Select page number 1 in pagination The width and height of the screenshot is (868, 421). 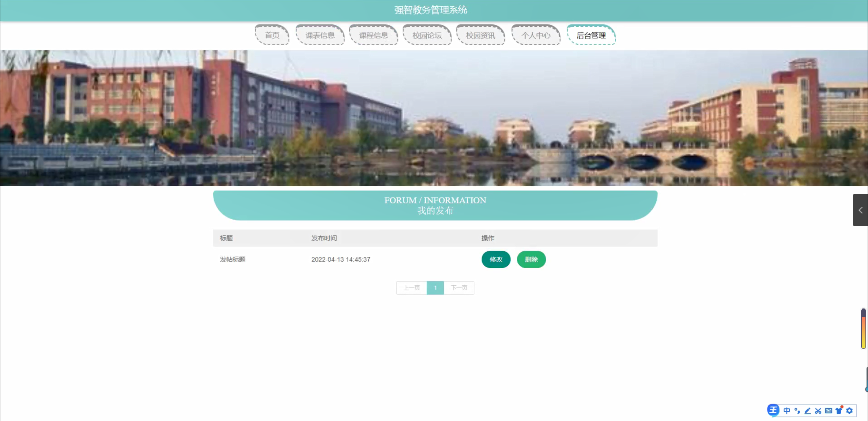(x=435, y=288)
